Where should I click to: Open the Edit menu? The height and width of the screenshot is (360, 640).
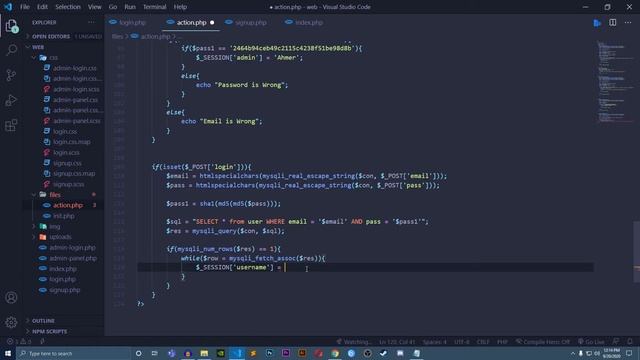pos(42,7)
